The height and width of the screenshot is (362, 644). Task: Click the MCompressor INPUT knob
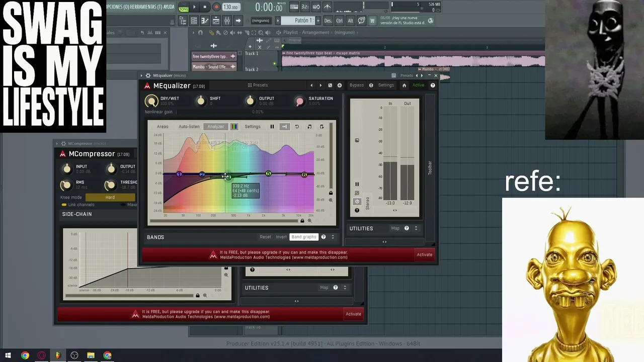[66, 169]
